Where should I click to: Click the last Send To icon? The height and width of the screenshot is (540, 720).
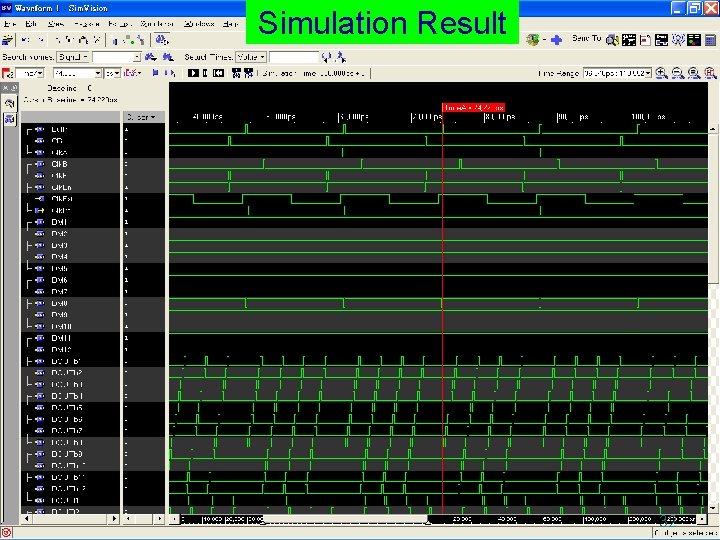(710, 40)
